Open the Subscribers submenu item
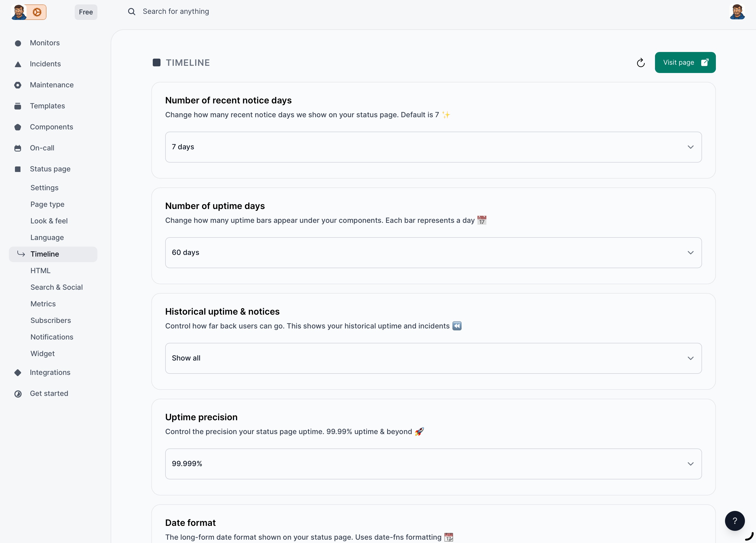 [x=51, y=320]
